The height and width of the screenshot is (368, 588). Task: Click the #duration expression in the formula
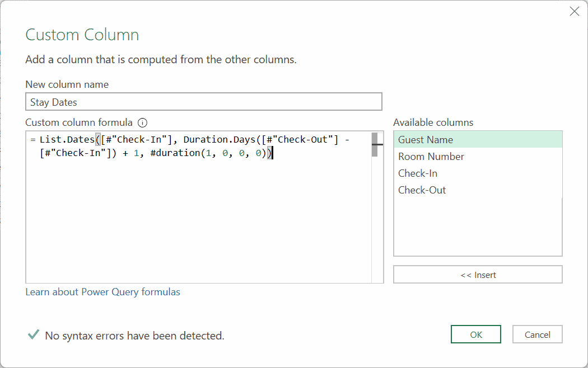171,153
